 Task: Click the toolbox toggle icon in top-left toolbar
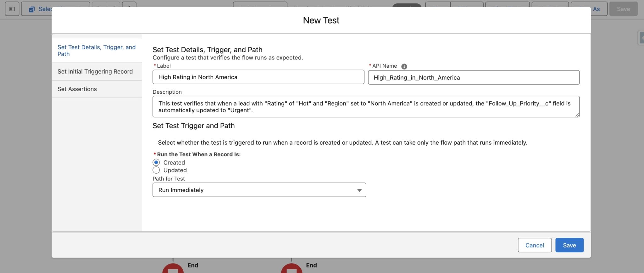tap(12, 9)
